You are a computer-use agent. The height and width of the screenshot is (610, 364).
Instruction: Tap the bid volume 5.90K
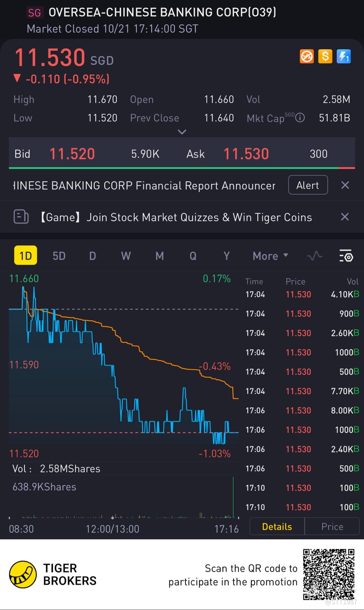(145, 154)
